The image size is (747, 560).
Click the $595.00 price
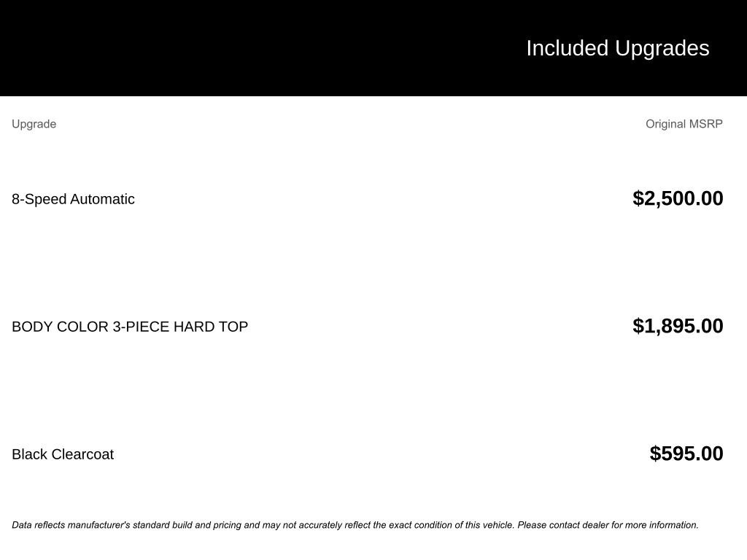click(x=686, y=454)
